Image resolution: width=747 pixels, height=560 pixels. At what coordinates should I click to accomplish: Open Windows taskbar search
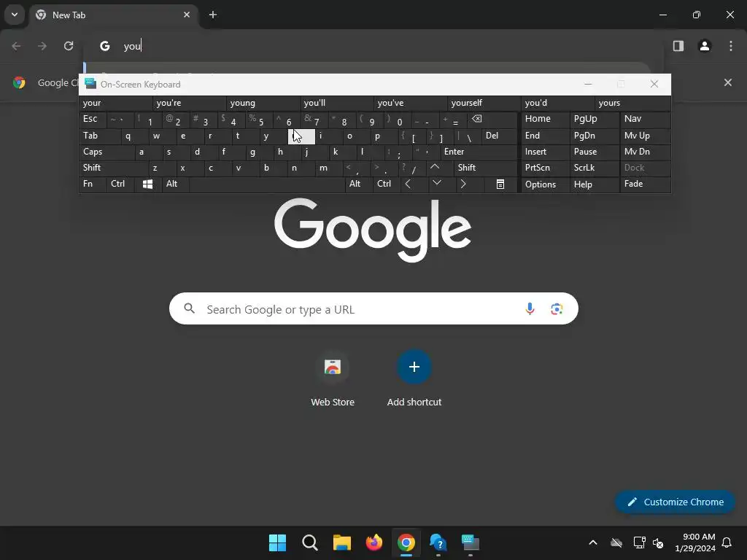pyautogui.click(x=309, y=542)
